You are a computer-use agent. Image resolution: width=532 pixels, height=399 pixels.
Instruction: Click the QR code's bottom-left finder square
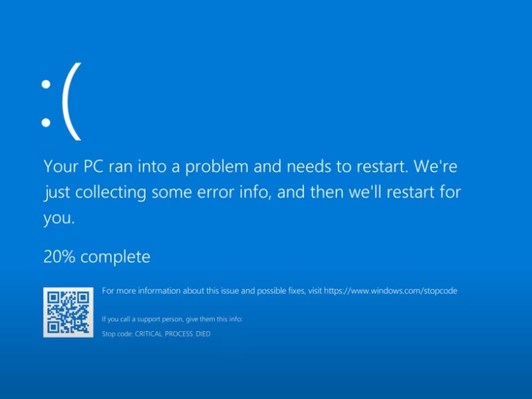pos(53,327)
